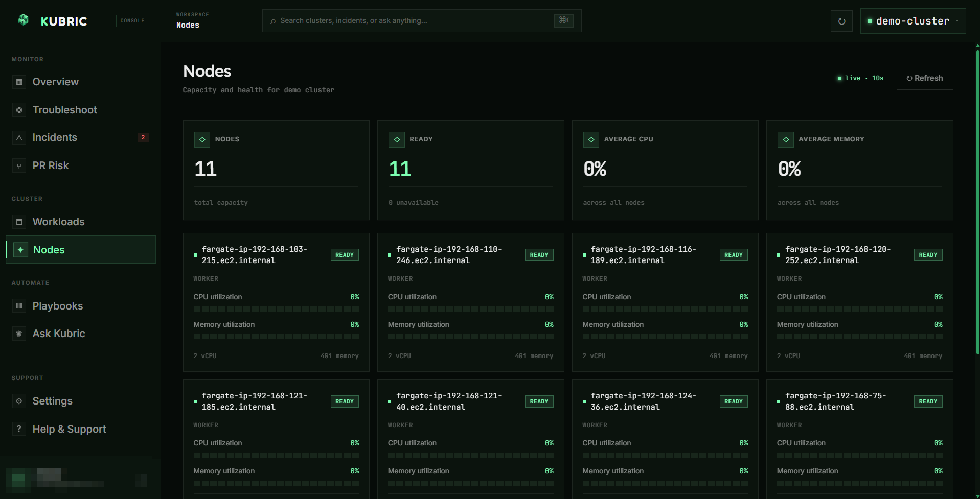Viewport: 980px width, 499px height.
Task: Click the Workloads sidebar icon
Action: (x=19, y=222)
